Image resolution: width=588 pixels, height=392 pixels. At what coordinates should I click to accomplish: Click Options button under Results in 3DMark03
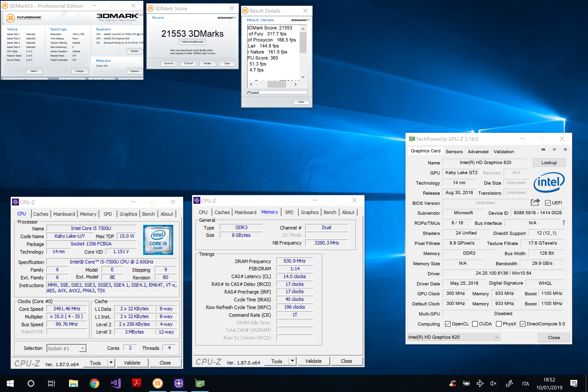(x=135, y=71)
